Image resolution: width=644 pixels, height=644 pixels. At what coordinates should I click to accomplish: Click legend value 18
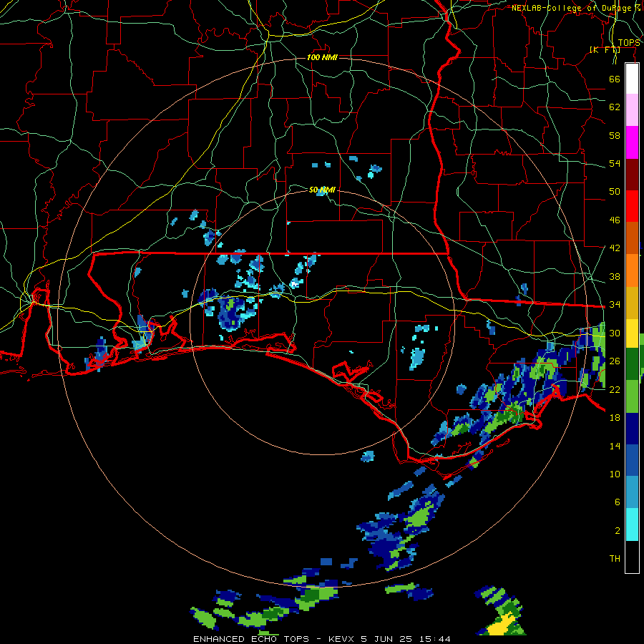[615, 417]
